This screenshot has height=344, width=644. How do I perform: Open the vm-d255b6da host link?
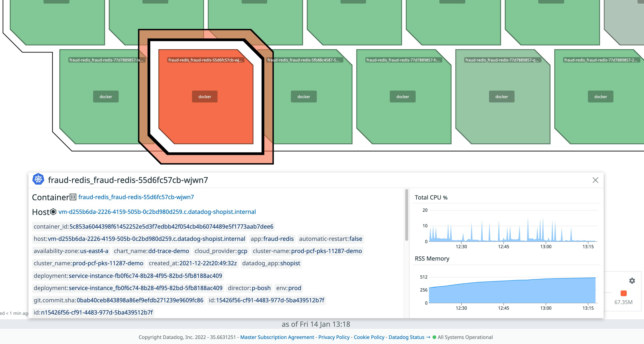157,212
